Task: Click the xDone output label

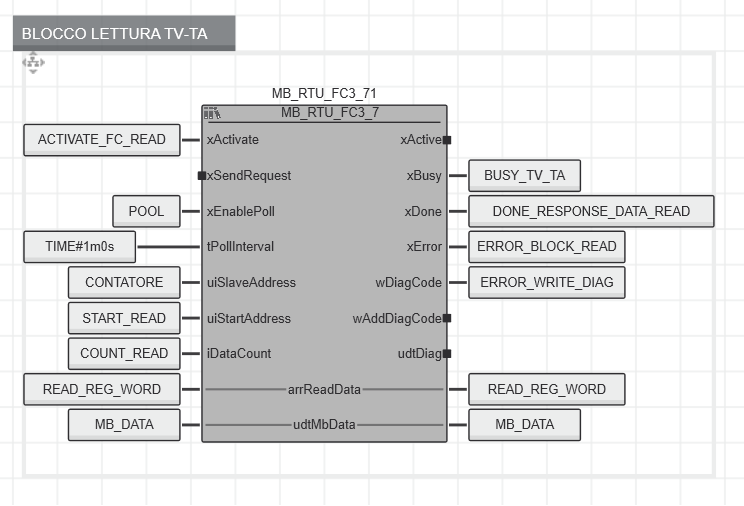Action: 423,211
